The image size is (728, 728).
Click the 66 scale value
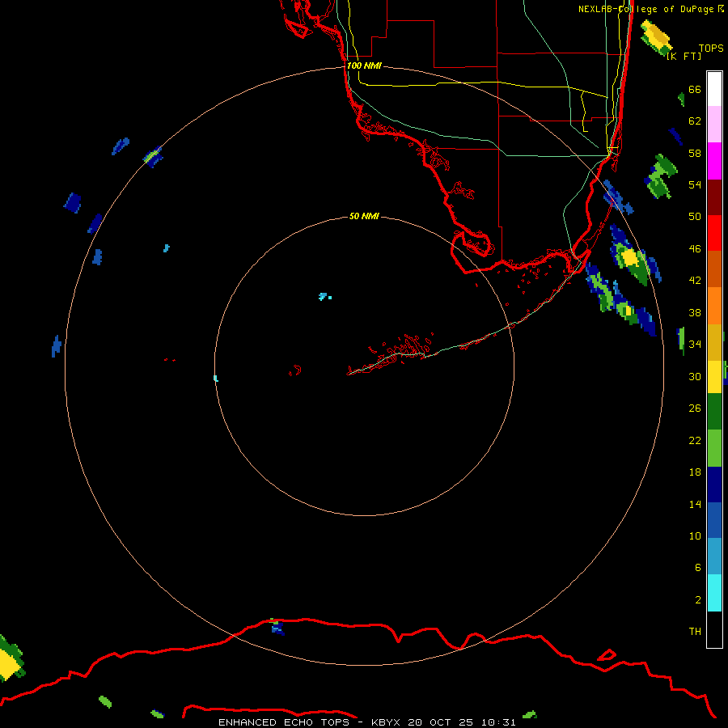(x=695, y=89)
